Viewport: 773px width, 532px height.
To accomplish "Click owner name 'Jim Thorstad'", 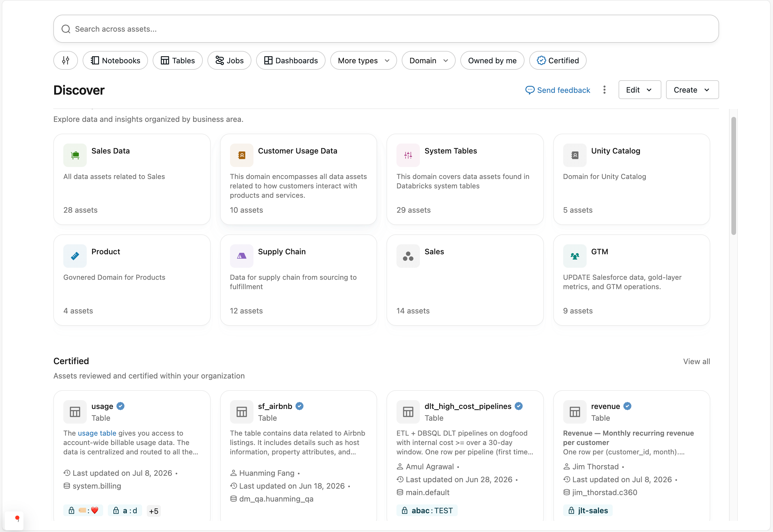I will pos(595,467).
